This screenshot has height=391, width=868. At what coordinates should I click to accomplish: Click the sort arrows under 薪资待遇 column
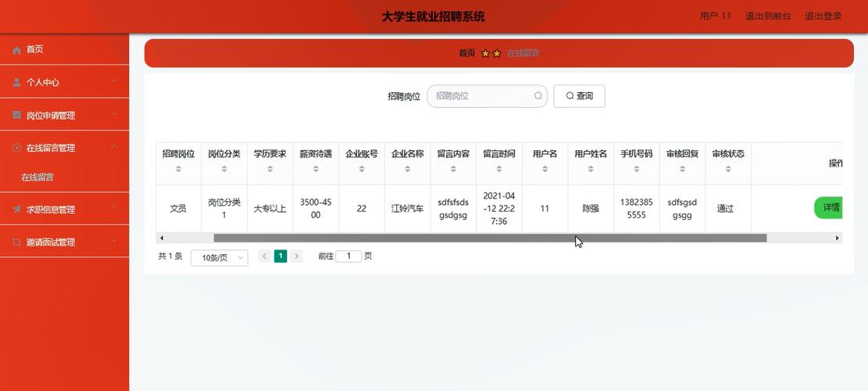pos(316,169)
